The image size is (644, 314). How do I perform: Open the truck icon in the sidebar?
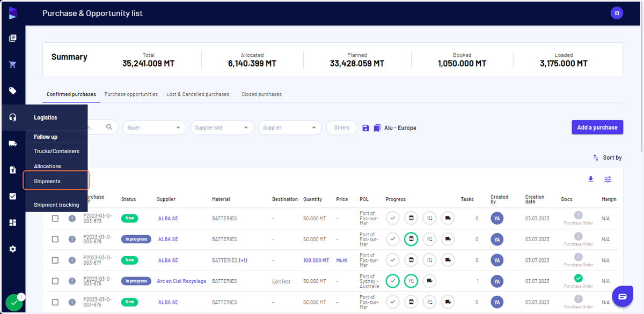click(x=13, y=144)
